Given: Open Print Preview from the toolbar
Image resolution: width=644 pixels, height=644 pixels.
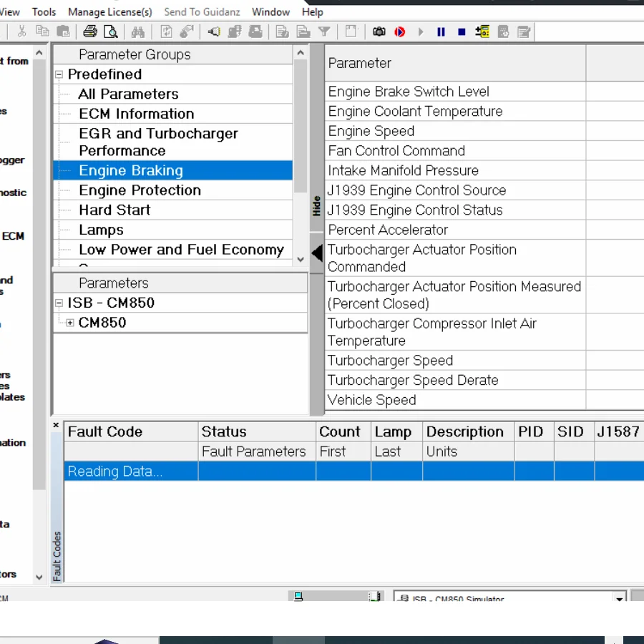Looking at the screenshot, I should tap(110, 31).
